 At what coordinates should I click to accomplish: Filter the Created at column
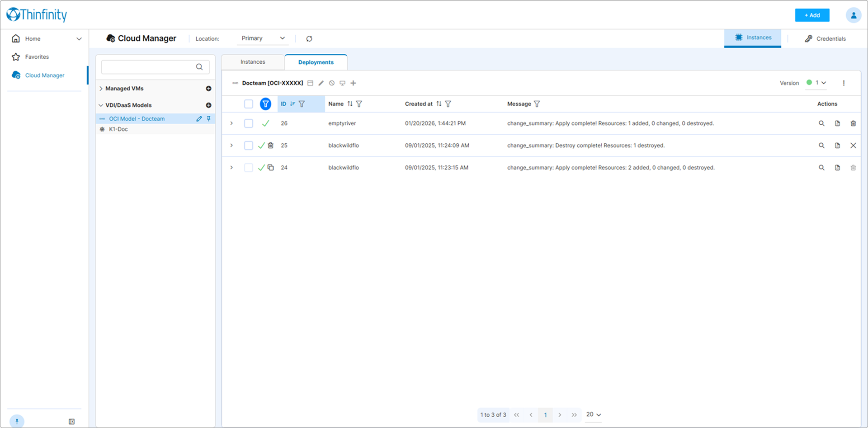448,104
